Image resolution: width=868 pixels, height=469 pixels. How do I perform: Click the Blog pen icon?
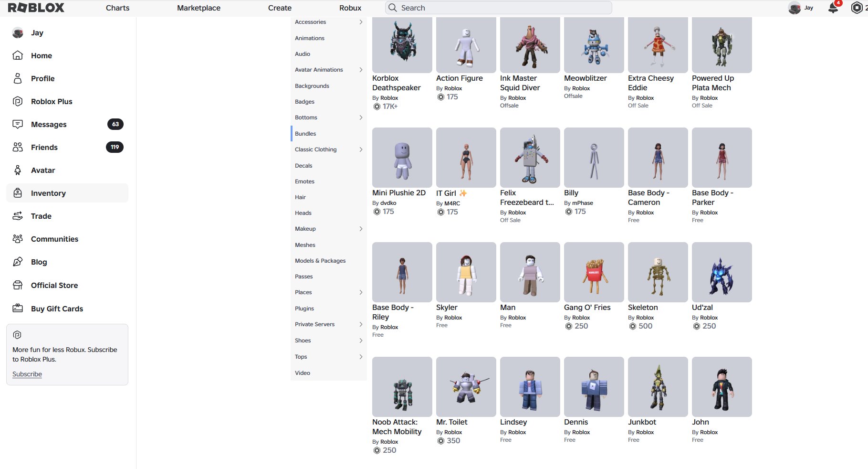(x=18, y=262)
